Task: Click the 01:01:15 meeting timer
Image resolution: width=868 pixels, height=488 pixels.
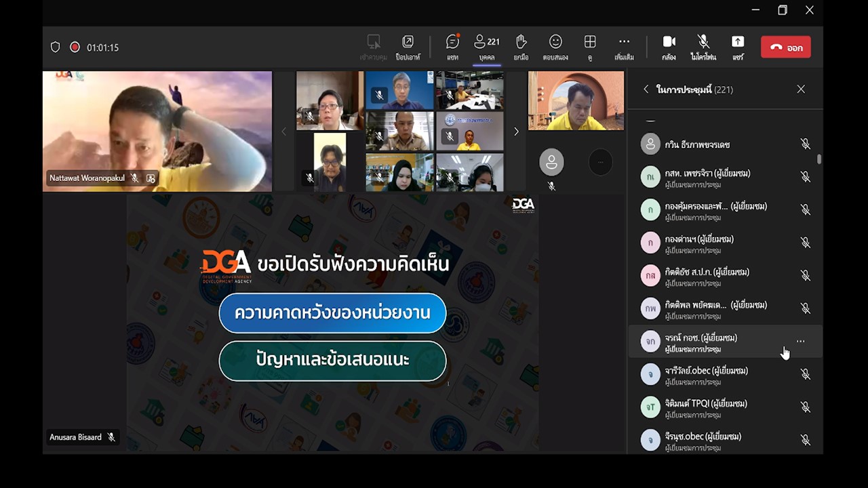Action: (102, 47)
